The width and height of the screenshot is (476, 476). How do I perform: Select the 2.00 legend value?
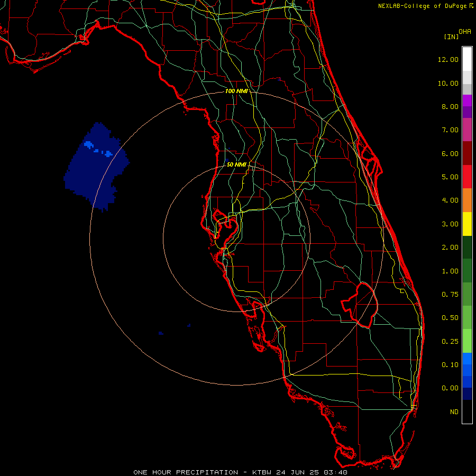tap(450, 248)
